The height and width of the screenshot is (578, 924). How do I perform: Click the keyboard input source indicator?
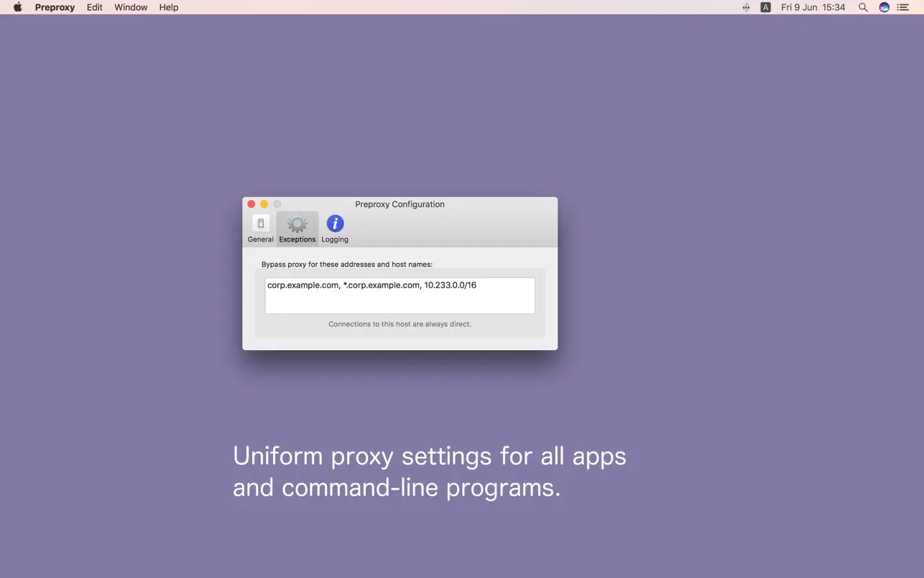pyautogui.click(x=765, y=7)
